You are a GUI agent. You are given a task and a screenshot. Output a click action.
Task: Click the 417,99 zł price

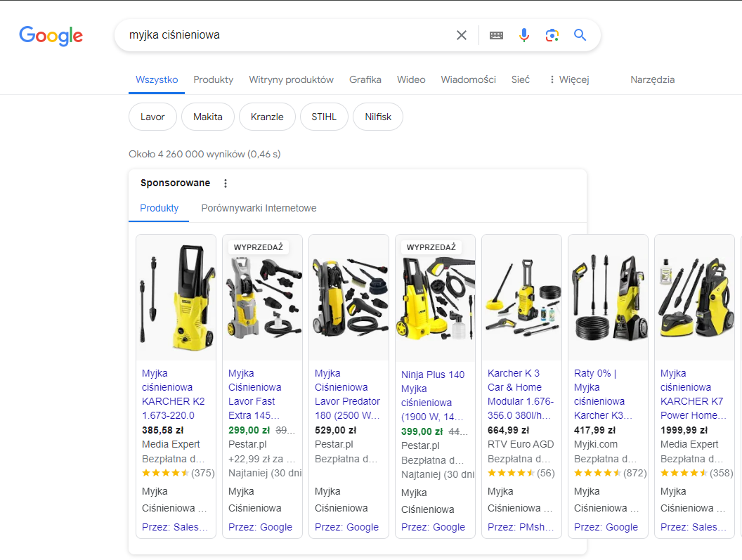point(595,430)
